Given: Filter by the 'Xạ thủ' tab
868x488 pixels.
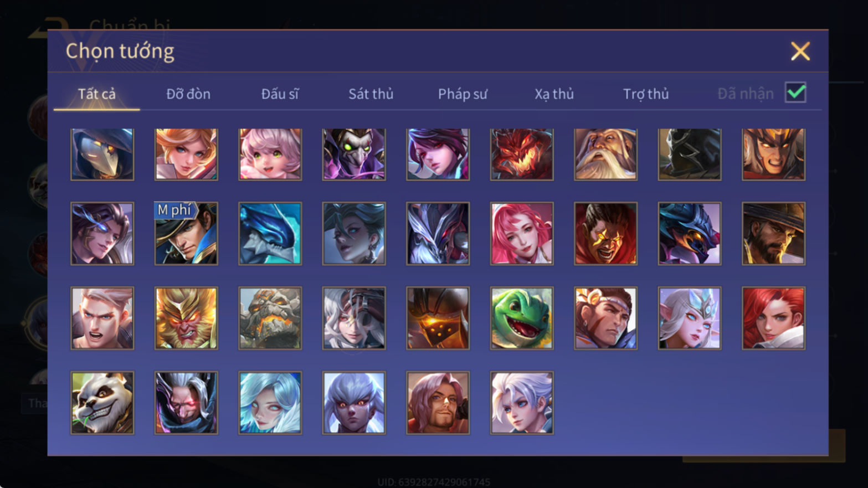Looking at the screenshot, I should coord(554,94).
